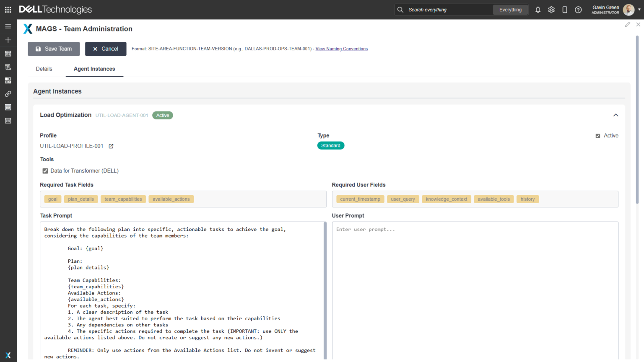Screen dimensions: 644x362
Task: Select the Agent Instances tab
Action: pyautogui.click(x=94, y=69)
